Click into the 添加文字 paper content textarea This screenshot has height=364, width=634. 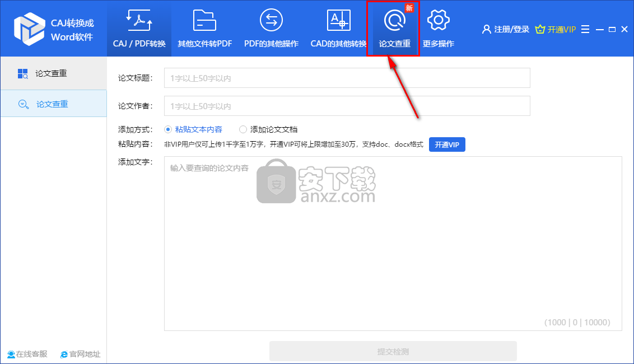tap(393, 241)
